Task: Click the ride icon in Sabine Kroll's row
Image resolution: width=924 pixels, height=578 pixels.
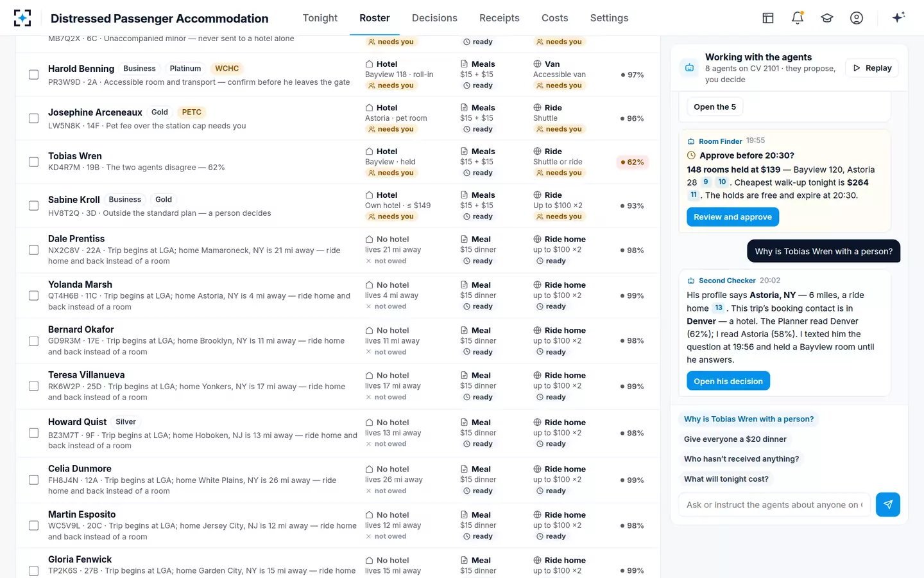Action: (x=538, y=195)
